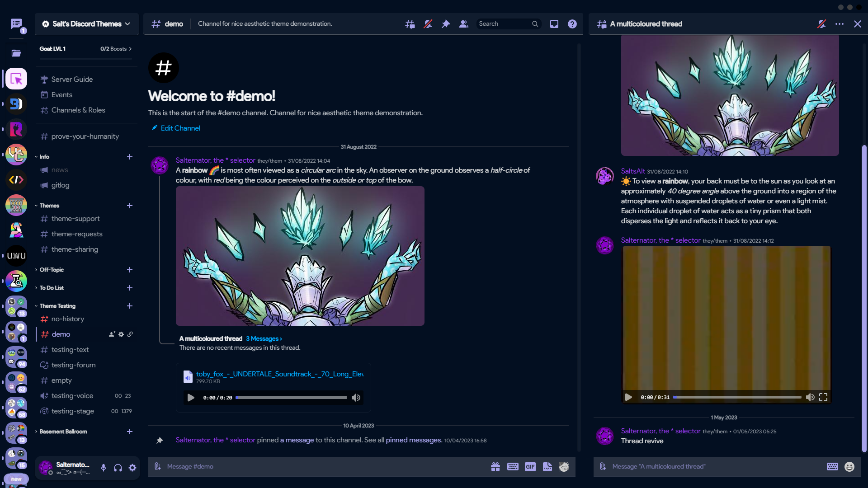The width and height of the screenshot is (868, 488).
Task: Open pinned messages via the pin icon
Action: pos(445,24)
